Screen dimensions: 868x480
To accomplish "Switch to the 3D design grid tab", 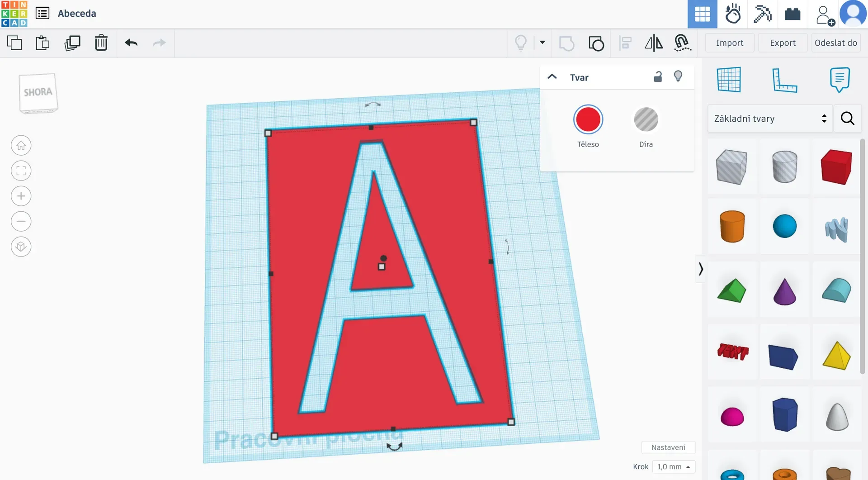I will [702, 14].
